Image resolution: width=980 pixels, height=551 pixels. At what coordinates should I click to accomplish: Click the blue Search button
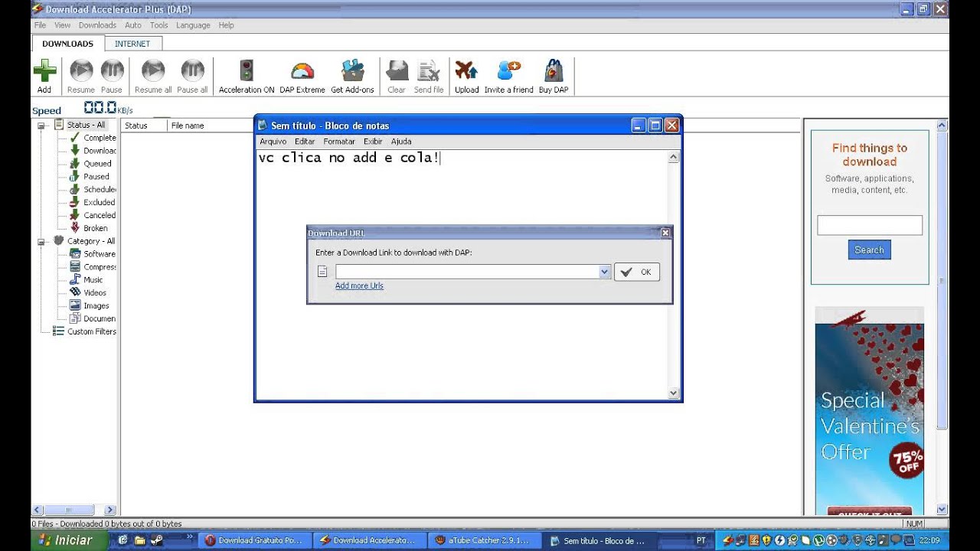coord(870,250)
